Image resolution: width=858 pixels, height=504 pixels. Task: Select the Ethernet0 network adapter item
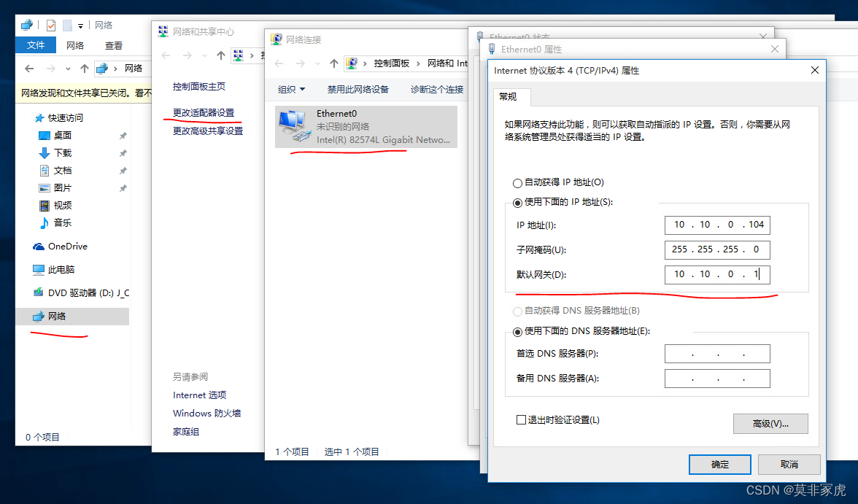[366, 127]
